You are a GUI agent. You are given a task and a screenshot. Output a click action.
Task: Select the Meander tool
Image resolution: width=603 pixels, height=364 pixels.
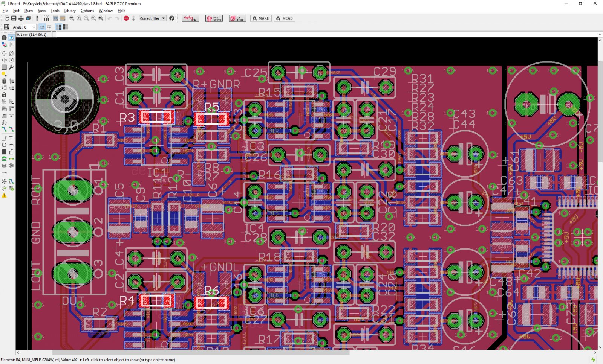point(4,122)
